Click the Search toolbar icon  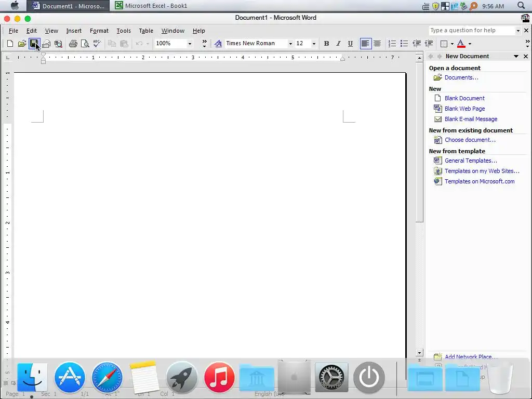pyautogui.click(x=58, y=44)
